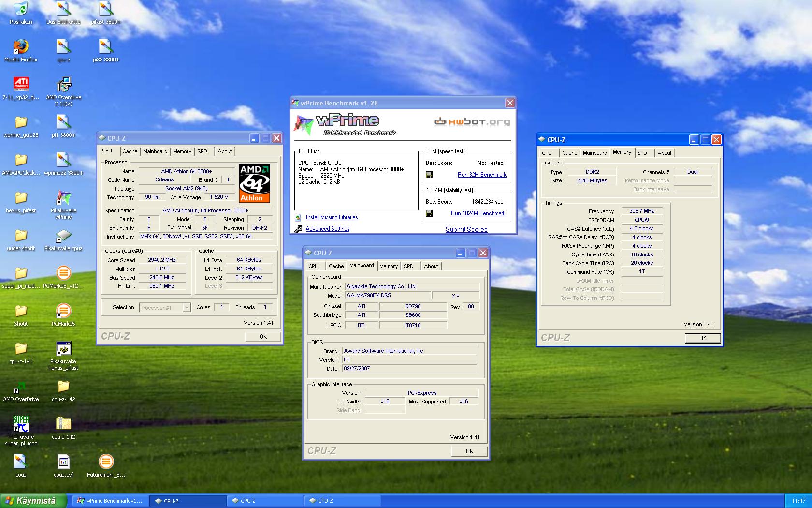812x508 pixels.
Task: Select the wprime32 3800+ image file
Action: (63, 160)
